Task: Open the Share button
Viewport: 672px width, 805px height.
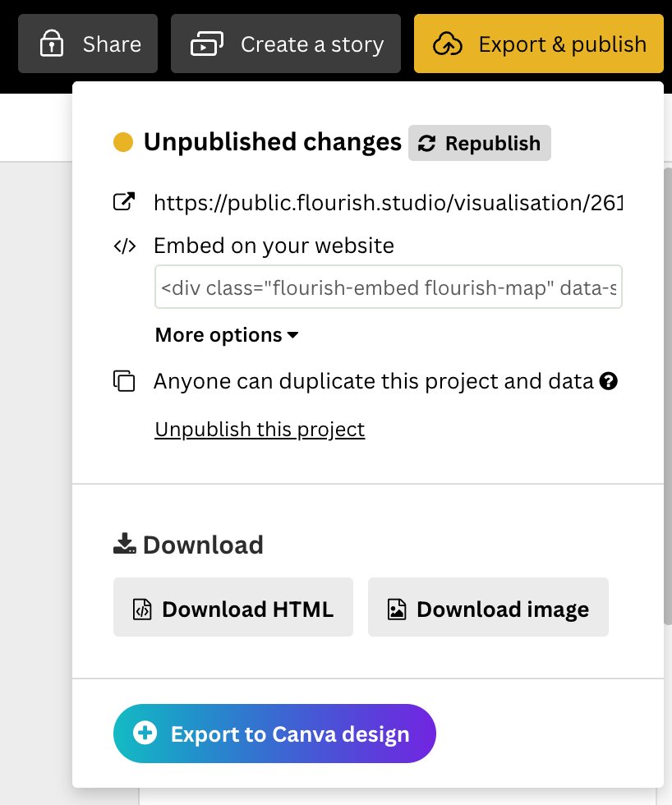Action: pos(88,44)
